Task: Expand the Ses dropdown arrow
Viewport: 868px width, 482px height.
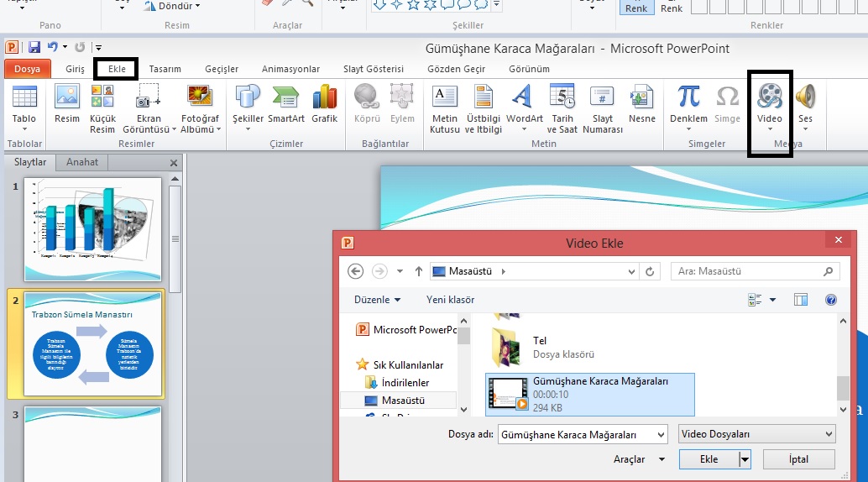Action: pyautogui.click(x=805, y=129)
